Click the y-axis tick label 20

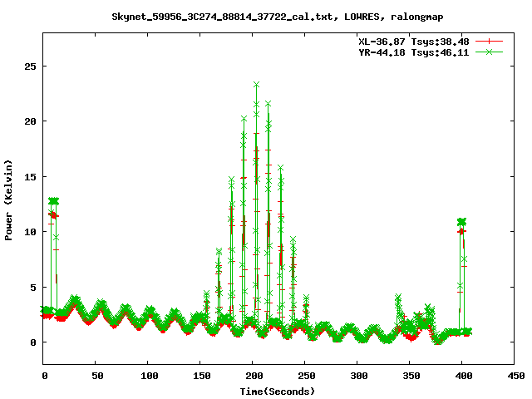(x=30, y=121)
